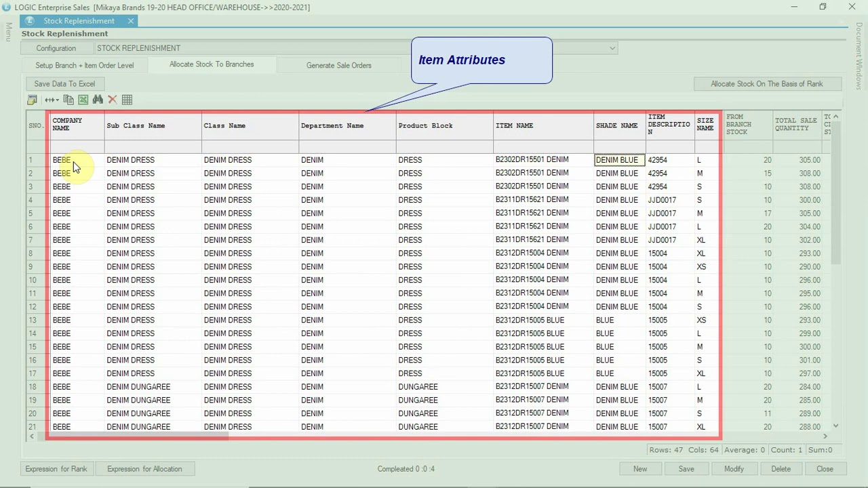
Task: Switch to Setup Branch + Item Order Level tab
Action: (85, 65)
